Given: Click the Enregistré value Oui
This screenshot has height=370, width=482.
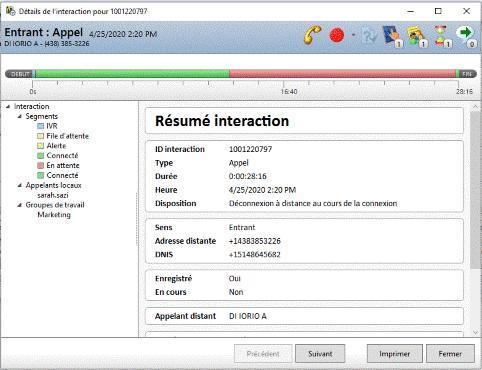Looking at the screenshot, I should tap(235, 278).
